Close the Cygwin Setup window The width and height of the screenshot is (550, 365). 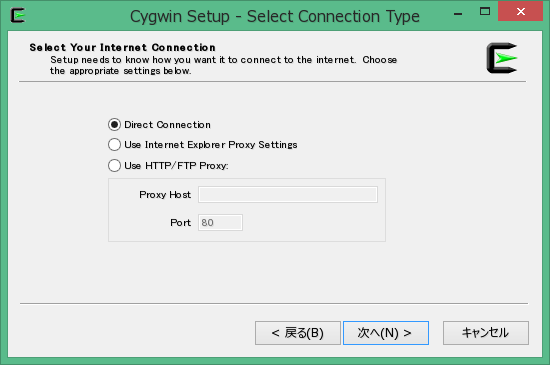pos(521,12)
